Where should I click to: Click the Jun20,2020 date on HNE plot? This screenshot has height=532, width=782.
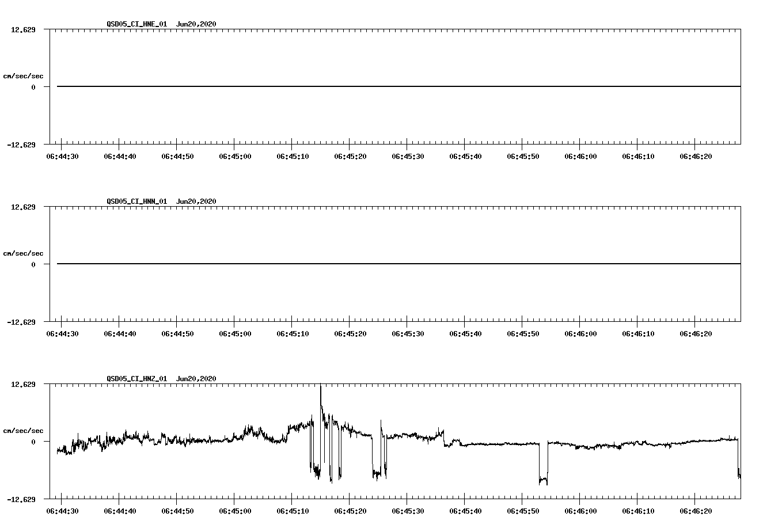[x=196, y=24]
